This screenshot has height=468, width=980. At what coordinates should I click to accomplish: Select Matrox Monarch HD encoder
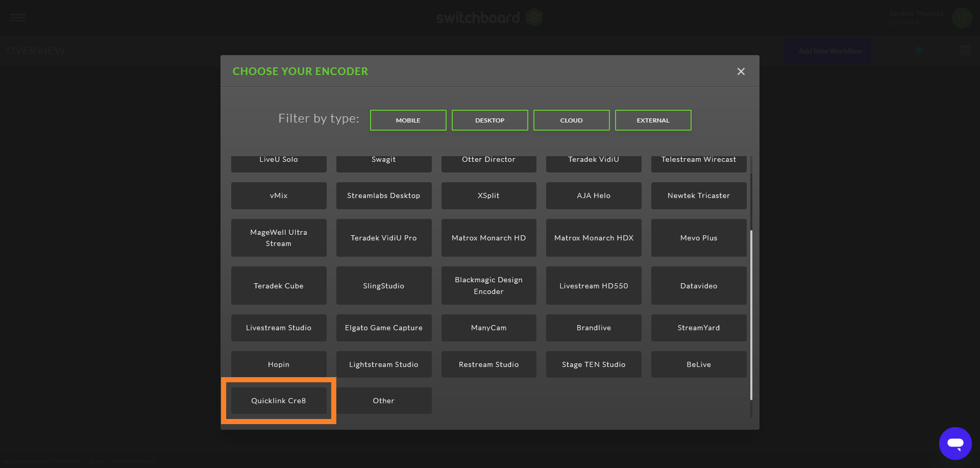489,238
